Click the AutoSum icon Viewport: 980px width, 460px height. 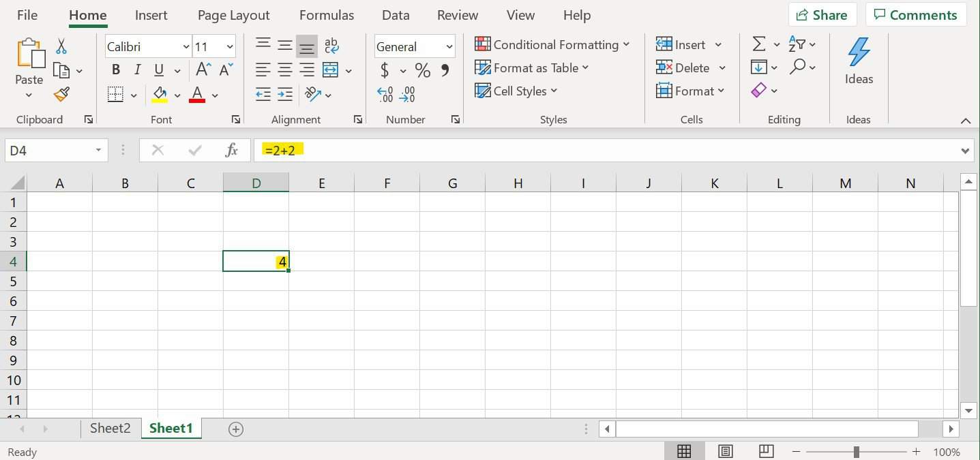(x=759, y=43)
